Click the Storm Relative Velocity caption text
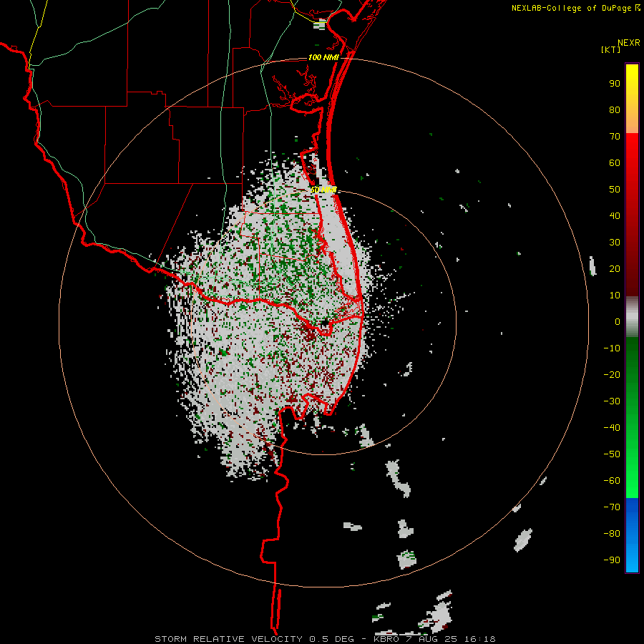The image size is (644, 644). pyautogui.click(x=325, y=639)
